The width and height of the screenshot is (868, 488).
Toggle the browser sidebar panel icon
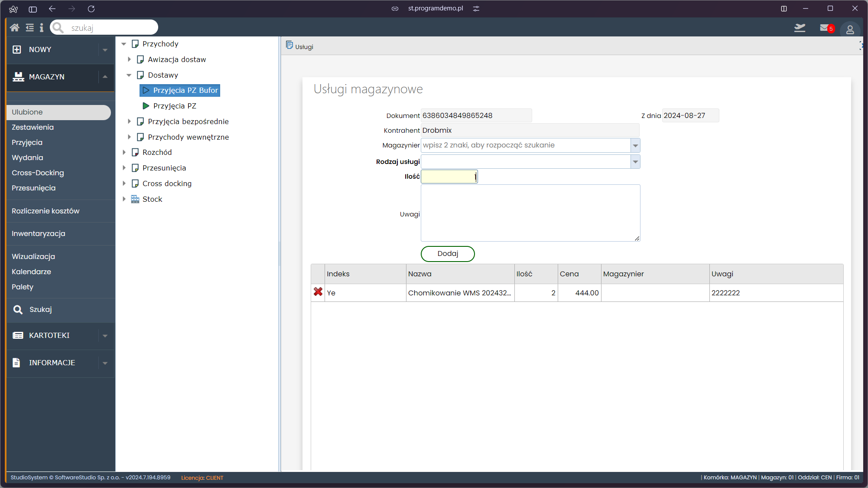coord(33,9)
